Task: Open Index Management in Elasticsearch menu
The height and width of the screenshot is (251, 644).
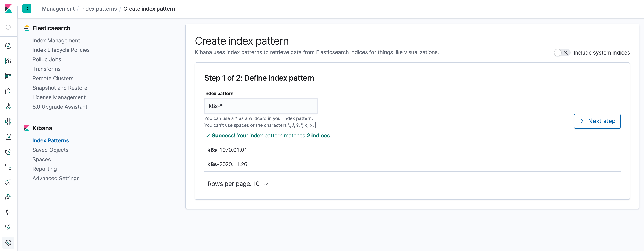Action: 56,41
